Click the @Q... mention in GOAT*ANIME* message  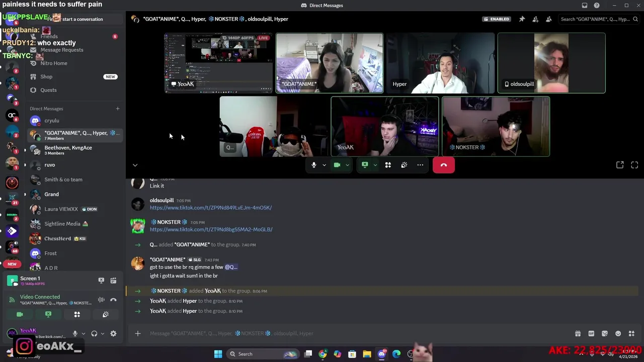231,267
